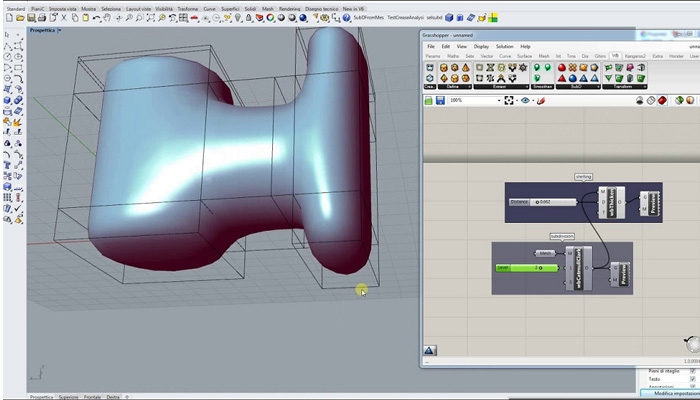Expand the Prospettica viewport title dropdown

point(61,31)
